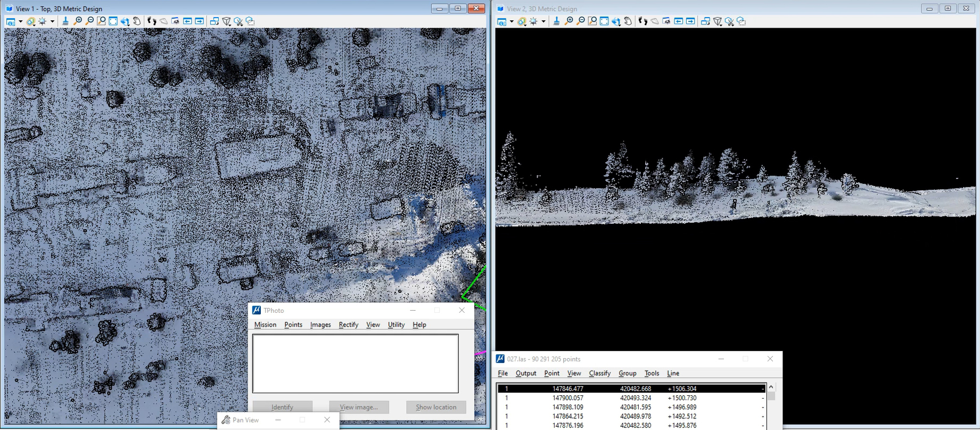980x430 pixels.
Task: Pick the Pan View hand in View 2
Action: coord(628,21)
